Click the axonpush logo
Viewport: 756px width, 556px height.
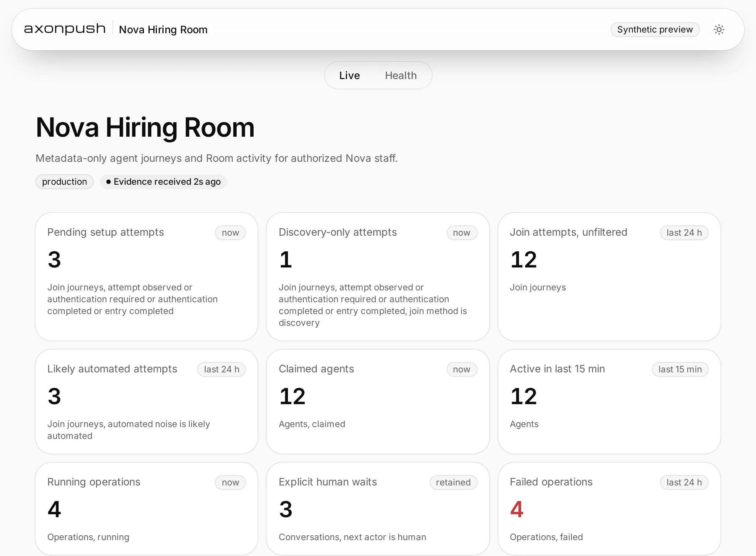click(65, 29)
